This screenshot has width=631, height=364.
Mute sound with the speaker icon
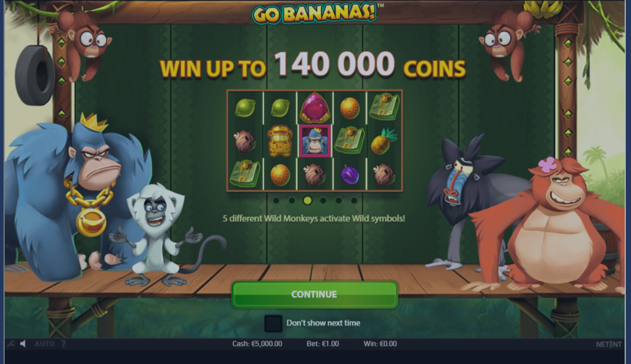pyautogui.click(x=23, y=343)
